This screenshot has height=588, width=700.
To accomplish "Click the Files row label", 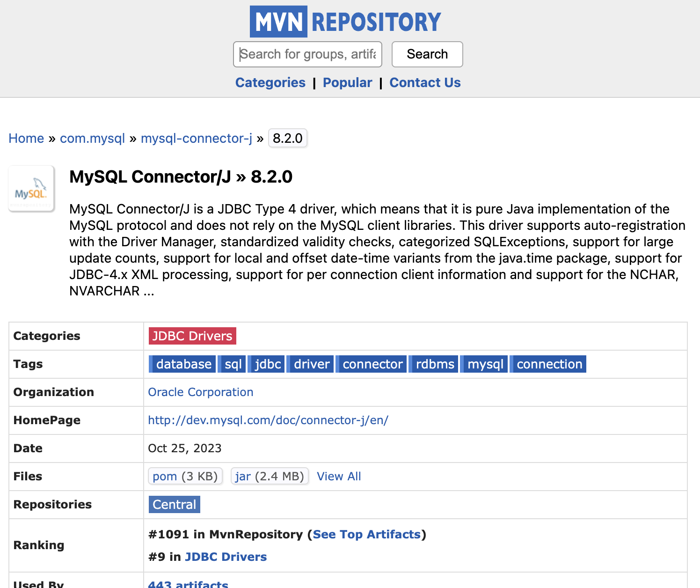I will (x=28, y=477).
